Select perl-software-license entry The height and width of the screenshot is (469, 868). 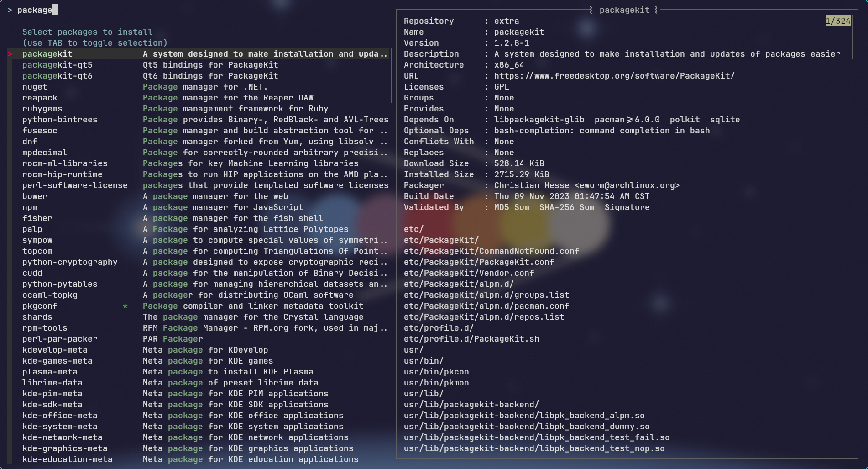[198, 185]
